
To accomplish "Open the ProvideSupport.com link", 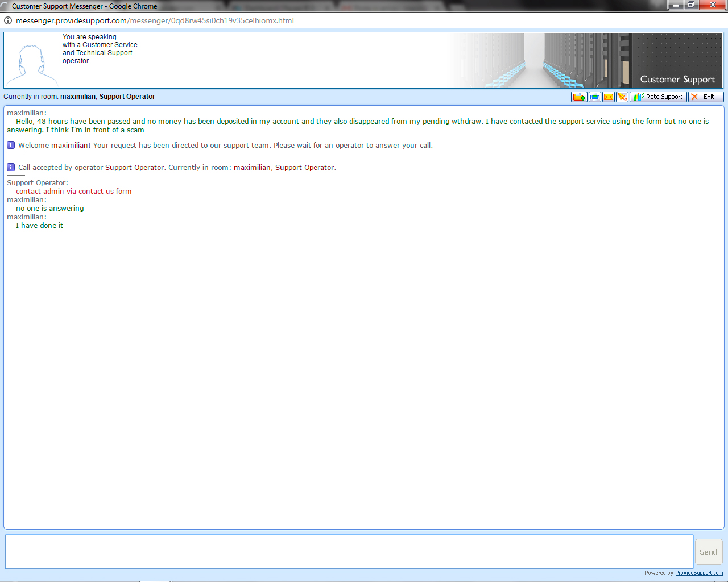I will coord(698,573).
